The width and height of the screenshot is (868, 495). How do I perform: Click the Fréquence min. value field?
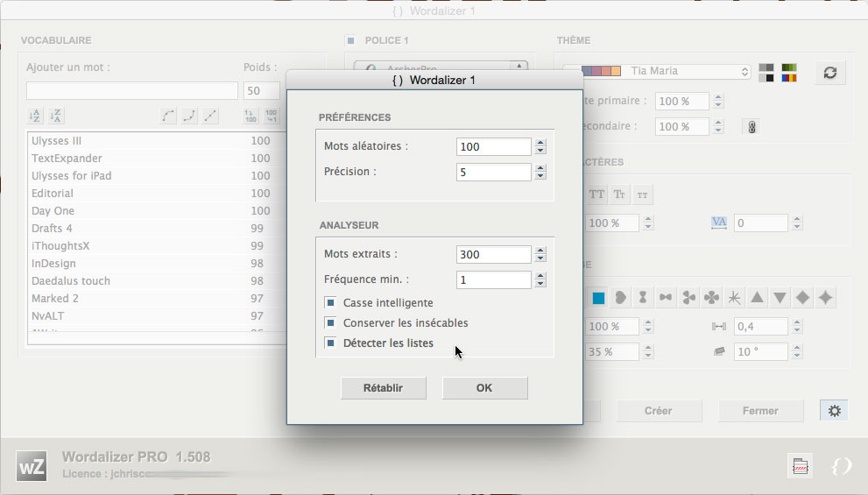(x=494, y=279)
